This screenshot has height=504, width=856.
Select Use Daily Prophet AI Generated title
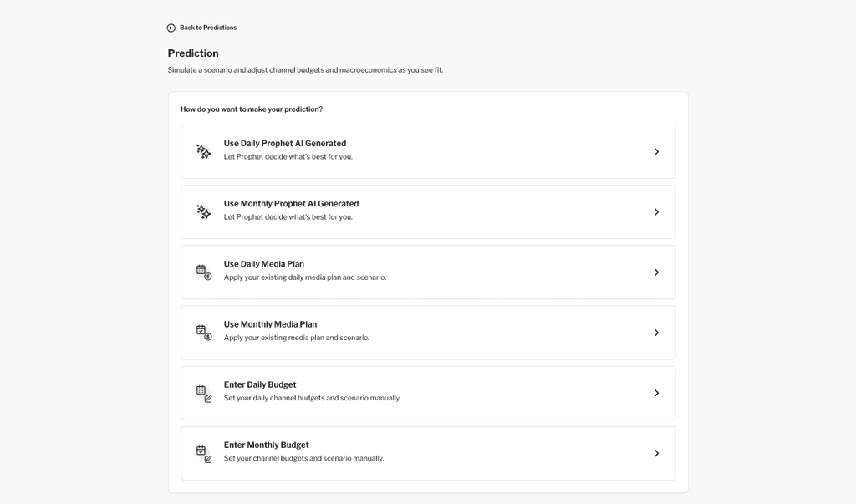(284, 144)
